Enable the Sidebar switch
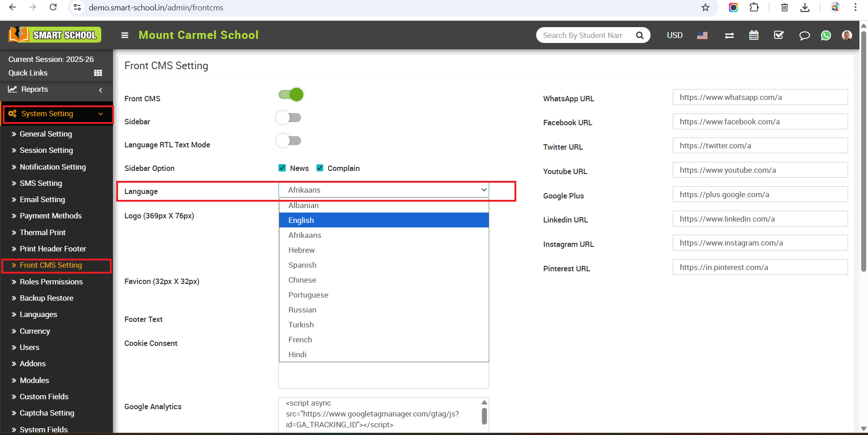The image size is (868, 435). (x=288, y=118)
